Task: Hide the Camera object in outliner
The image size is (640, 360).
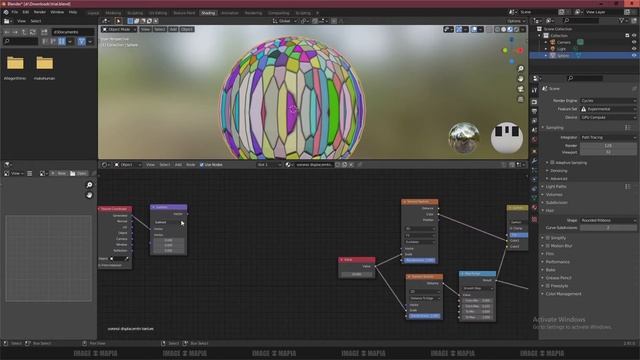Action: 634,42
